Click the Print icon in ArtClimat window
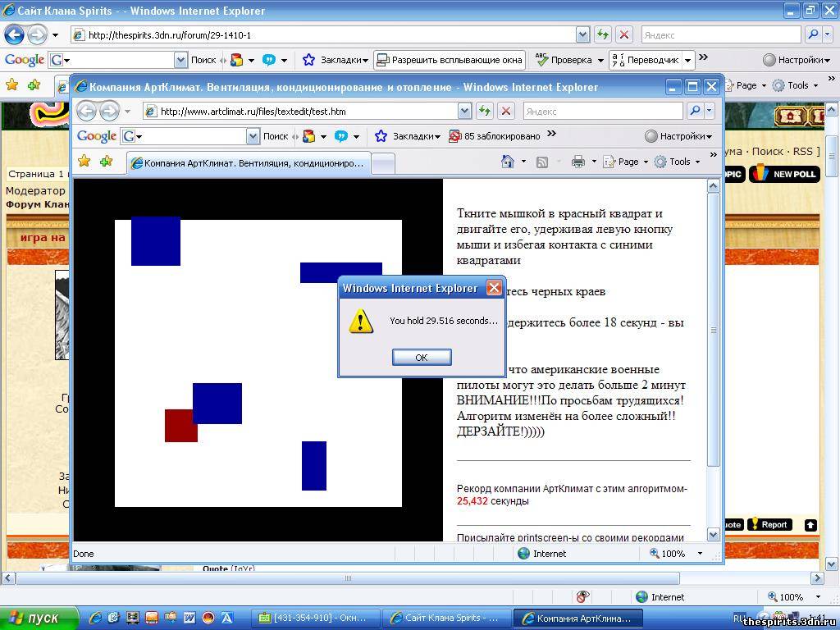Image resolution: width=840 pixels, height=630 pixels. pos(578,162)
